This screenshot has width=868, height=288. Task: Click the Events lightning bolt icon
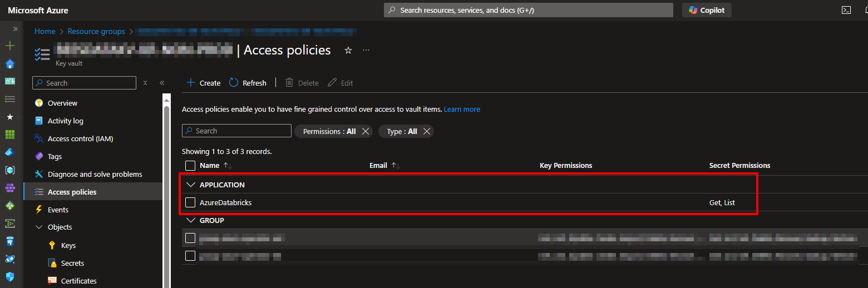tap(38, 210)
